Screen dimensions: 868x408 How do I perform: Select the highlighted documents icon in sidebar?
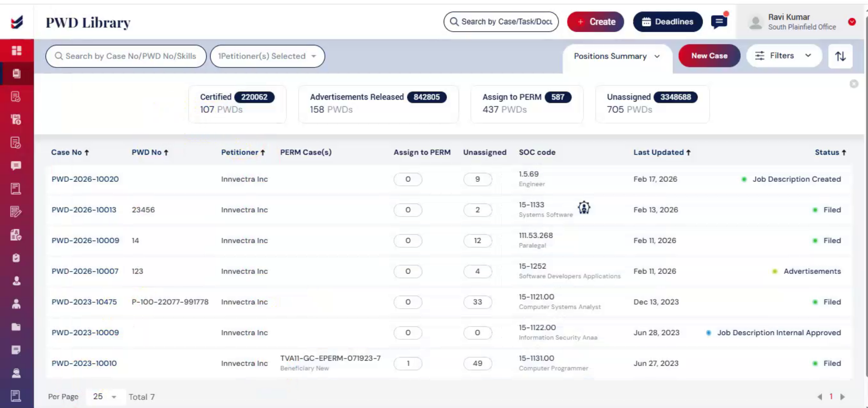click(x=17, y=73)
